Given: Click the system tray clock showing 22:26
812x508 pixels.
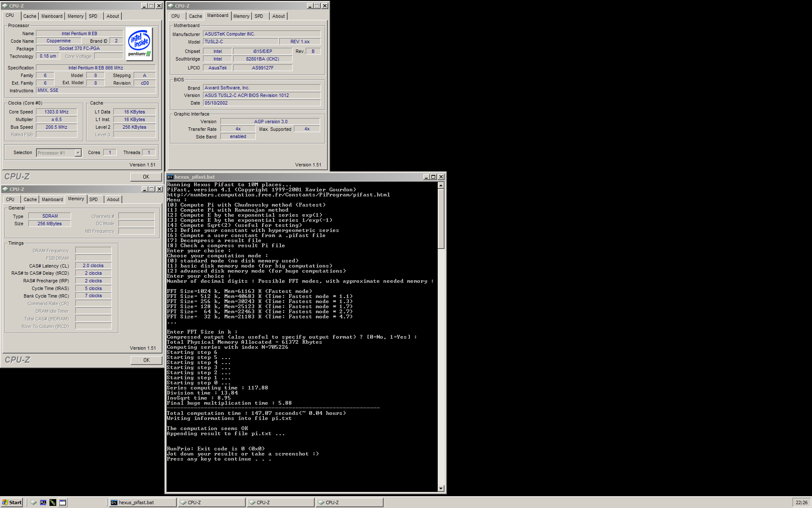Looking at the screenshot, I should tap(801, 502).
